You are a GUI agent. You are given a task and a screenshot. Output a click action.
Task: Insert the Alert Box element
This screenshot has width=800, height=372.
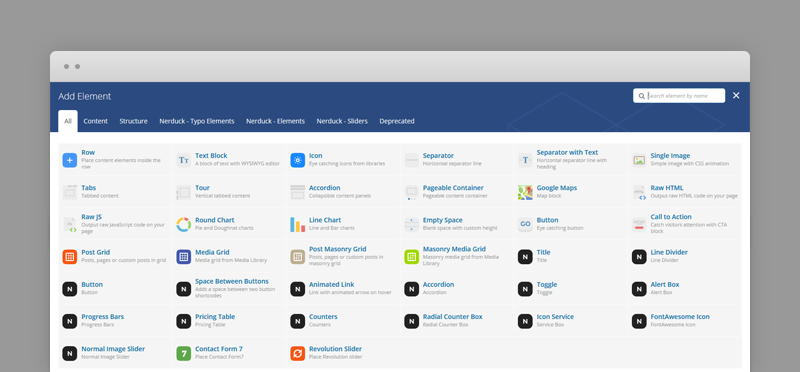[x=685, y=288]
